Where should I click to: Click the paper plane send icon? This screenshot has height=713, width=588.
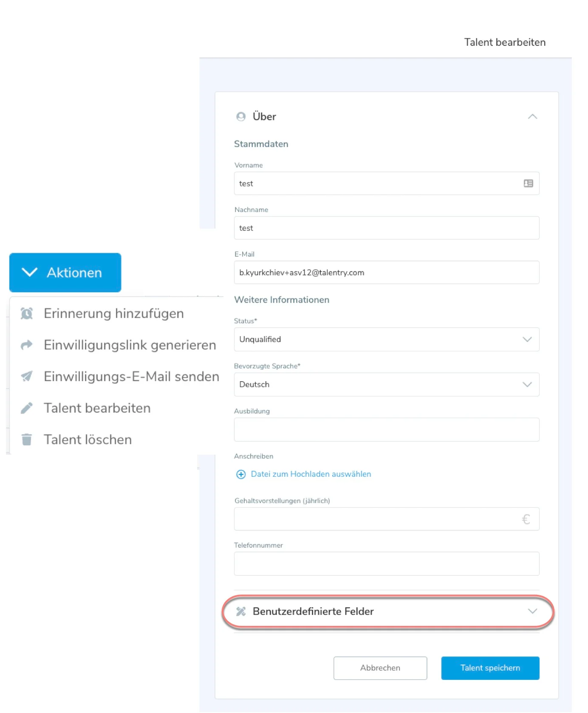27,376
